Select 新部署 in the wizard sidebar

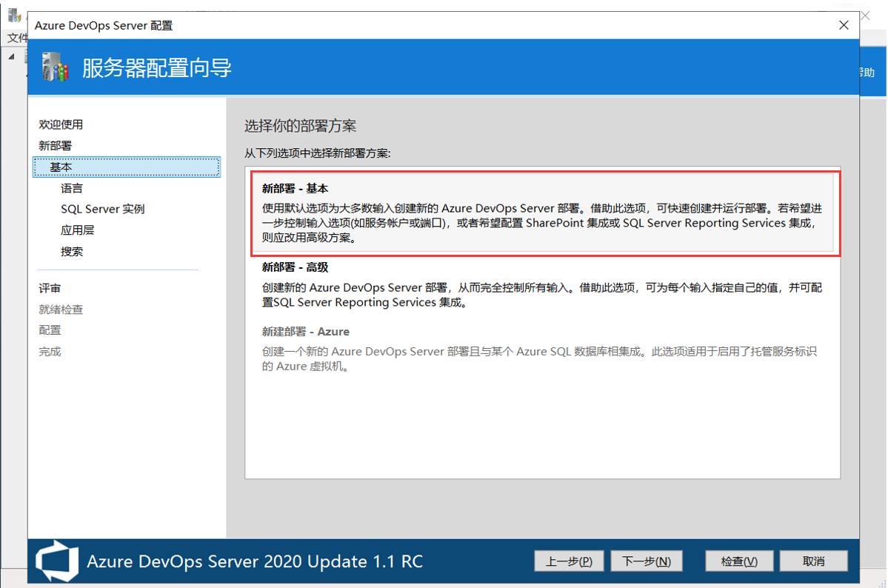click(x=55, y=146)
